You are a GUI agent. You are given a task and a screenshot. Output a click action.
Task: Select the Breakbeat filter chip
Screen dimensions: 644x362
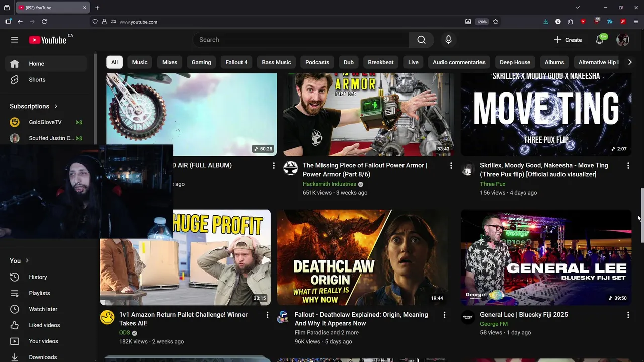(381, 62)
